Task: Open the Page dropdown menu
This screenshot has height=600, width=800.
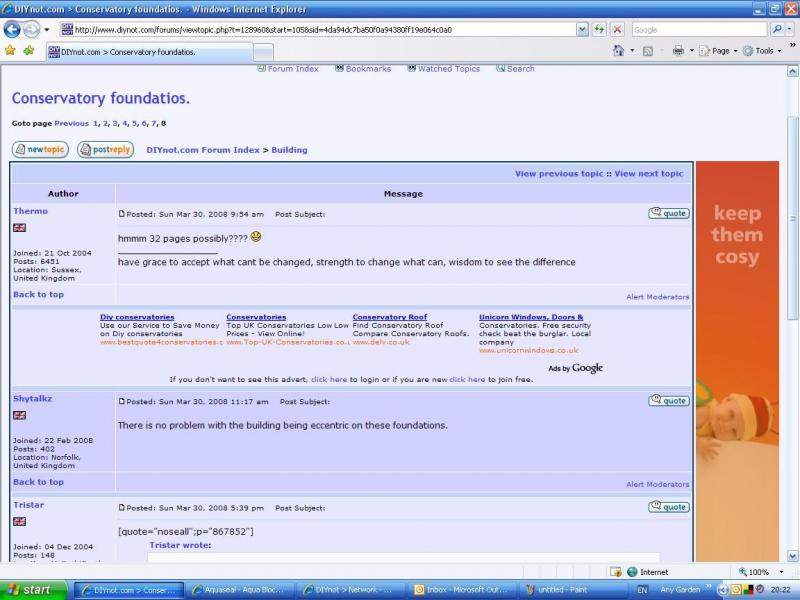Action: [x=719, y=51]
